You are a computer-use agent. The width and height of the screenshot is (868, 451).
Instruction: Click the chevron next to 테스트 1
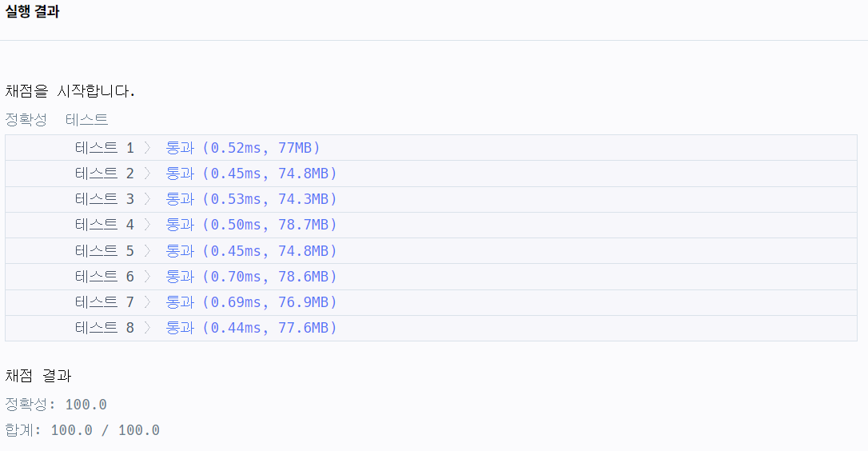[x=148, y=148]
